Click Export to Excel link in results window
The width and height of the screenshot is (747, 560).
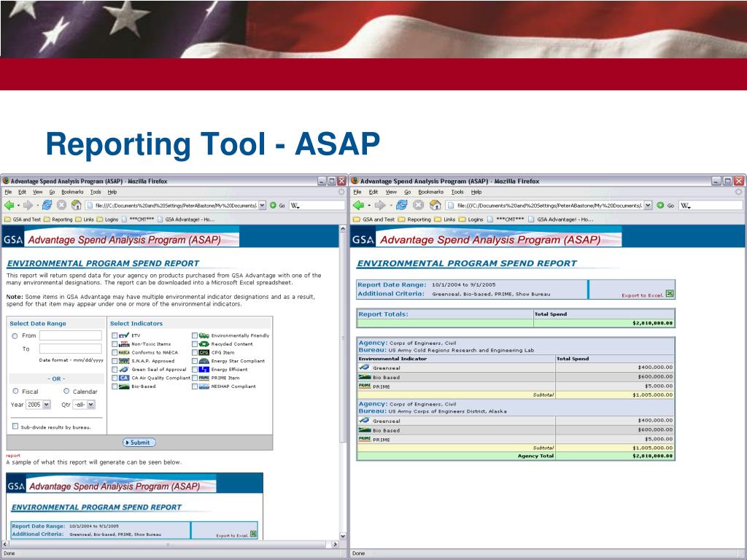pyautogui.click(x=642, y=295)
